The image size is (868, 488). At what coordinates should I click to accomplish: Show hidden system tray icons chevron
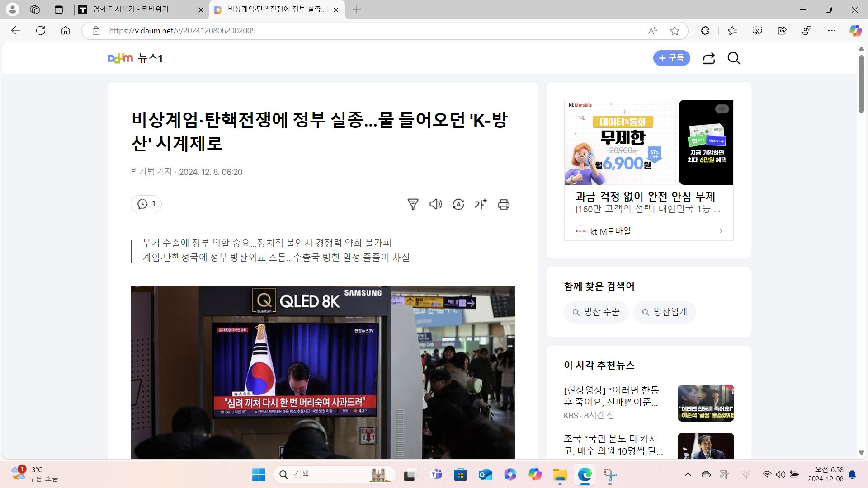[x=688, y=474]
